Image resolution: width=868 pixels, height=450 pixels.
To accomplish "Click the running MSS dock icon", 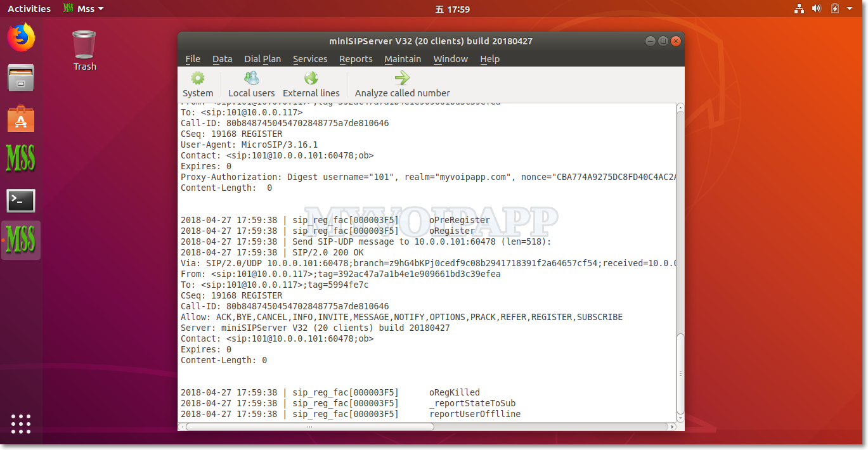I will pyautogui.click(x=21, y=240).
